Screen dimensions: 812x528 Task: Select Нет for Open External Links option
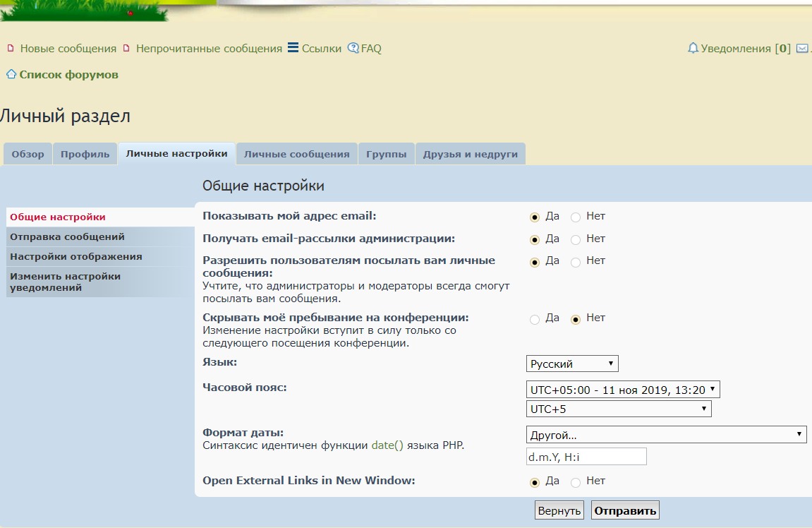[576, 482]
